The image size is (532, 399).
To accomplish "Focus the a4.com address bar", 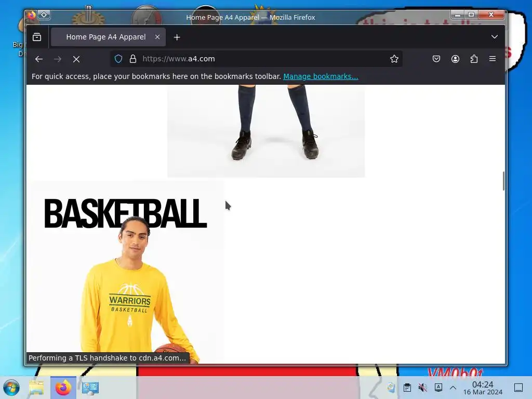I will point(258,59).
